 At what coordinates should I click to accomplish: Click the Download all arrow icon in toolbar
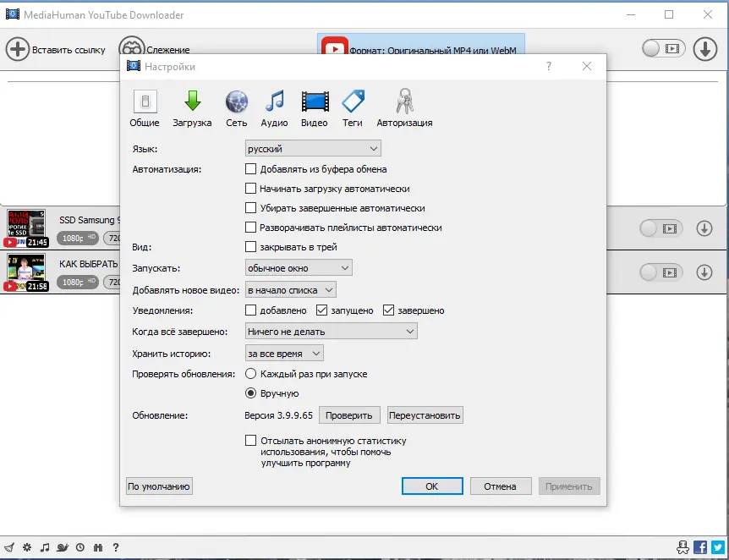tap(705, 49)
